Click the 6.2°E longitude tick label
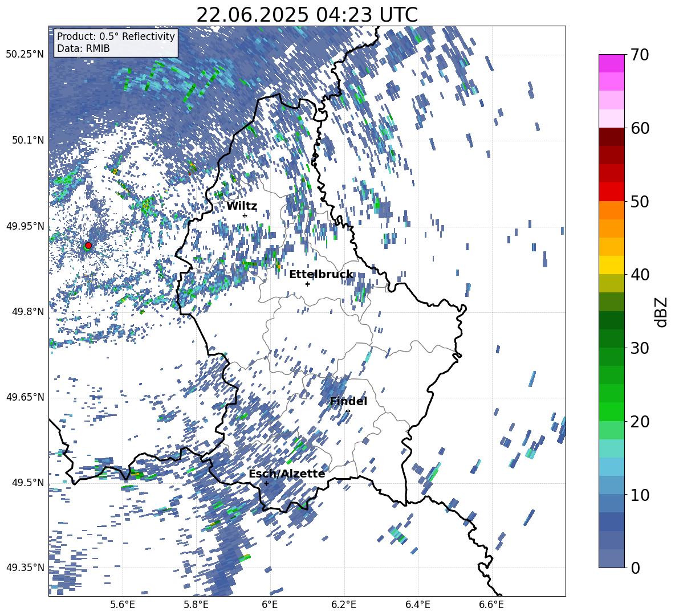 tap(344, 605)
